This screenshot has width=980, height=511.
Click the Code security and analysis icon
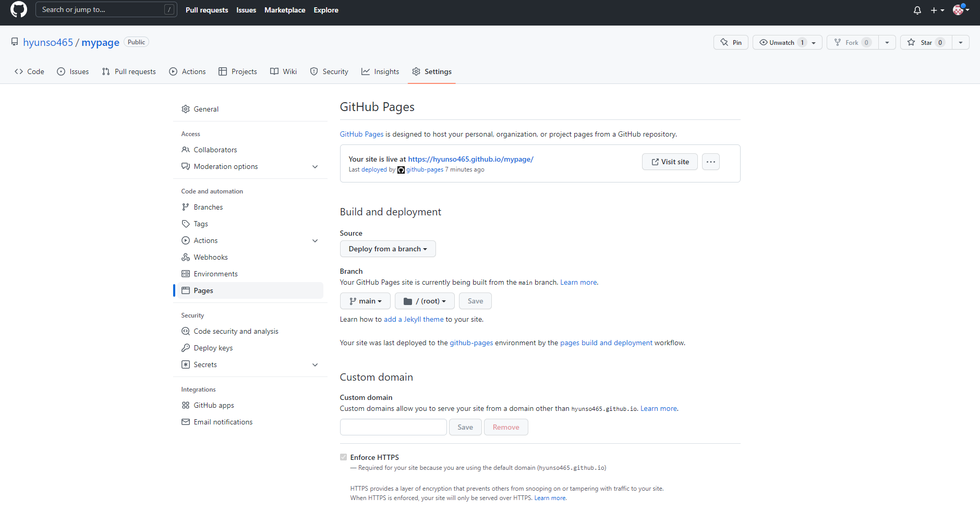click(x=186, y=331)
